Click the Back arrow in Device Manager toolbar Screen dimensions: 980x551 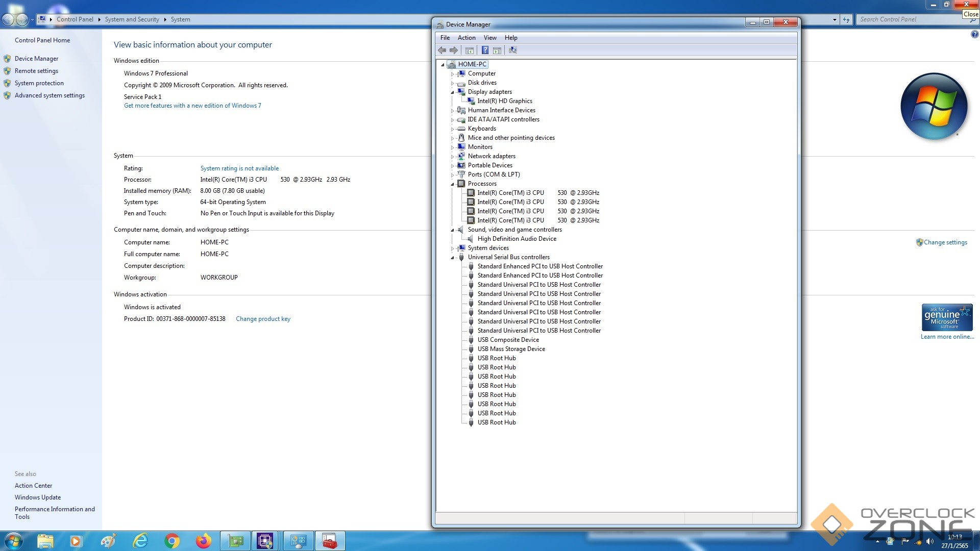coord(442,50)
